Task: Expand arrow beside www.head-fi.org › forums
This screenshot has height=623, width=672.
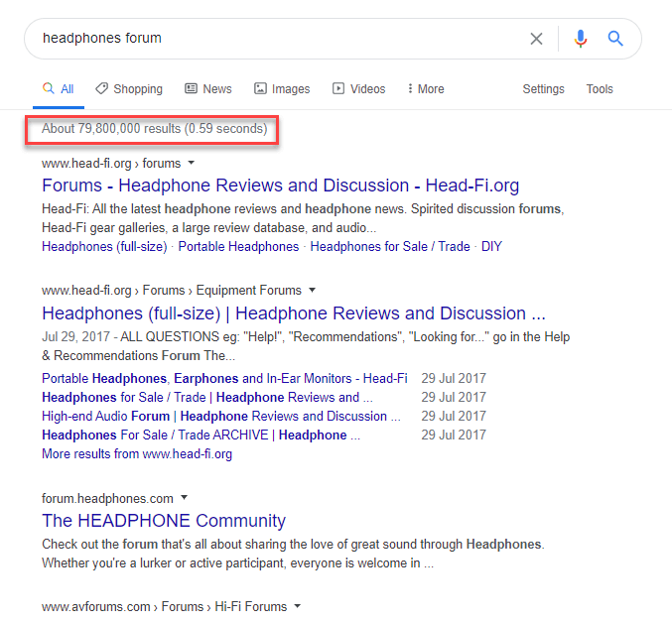Action: pos(192,163)
